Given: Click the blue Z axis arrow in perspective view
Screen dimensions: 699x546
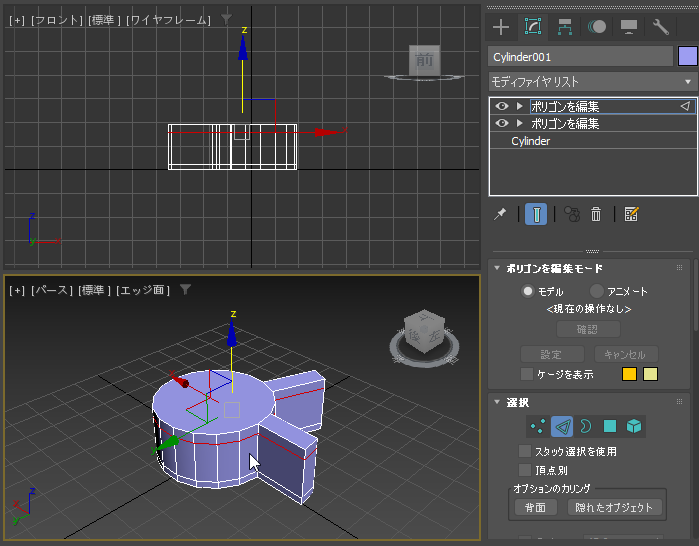Looking at the screenshot, I should coord(231,333).
